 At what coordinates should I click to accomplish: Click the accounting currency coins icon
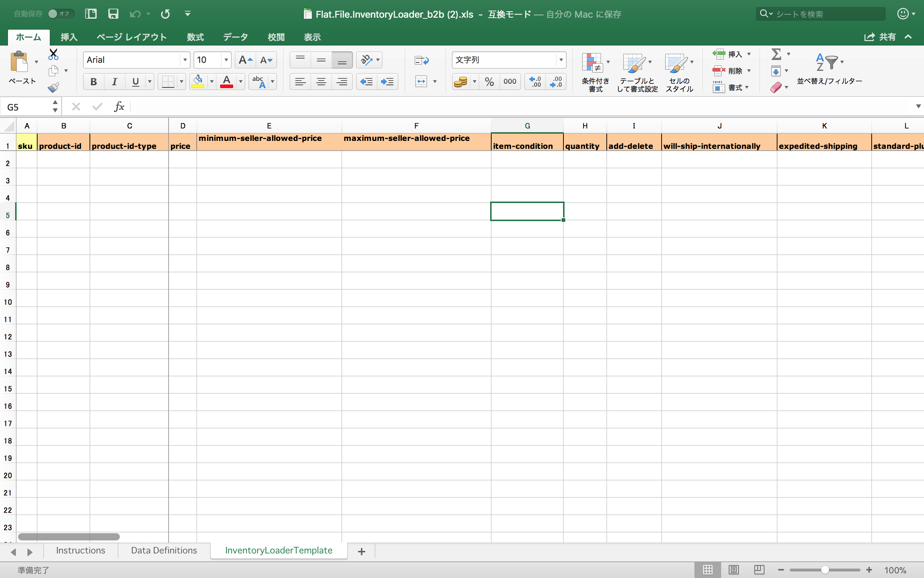coord(461,81)
